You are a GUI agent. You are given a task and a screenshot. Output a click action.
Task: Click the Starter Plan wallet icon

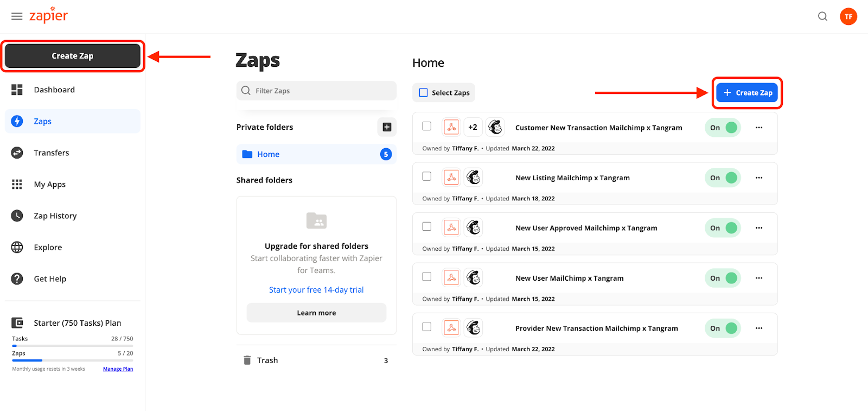pos(17,323)
